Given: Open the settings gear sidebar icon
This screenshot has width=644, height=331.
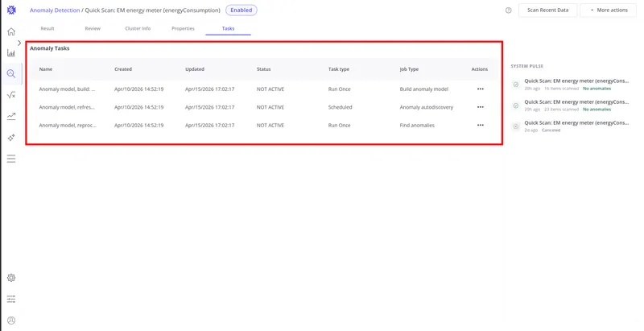Looking at the screenshot, I should (11, 278).
